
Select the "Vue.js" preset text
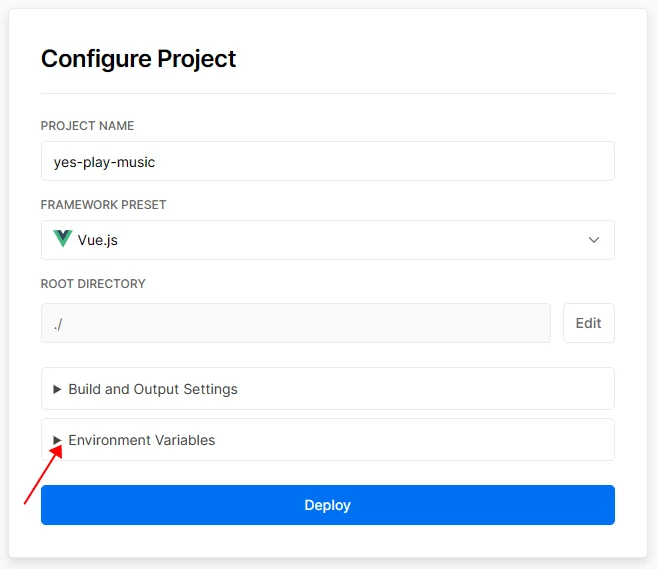(98, 240)
